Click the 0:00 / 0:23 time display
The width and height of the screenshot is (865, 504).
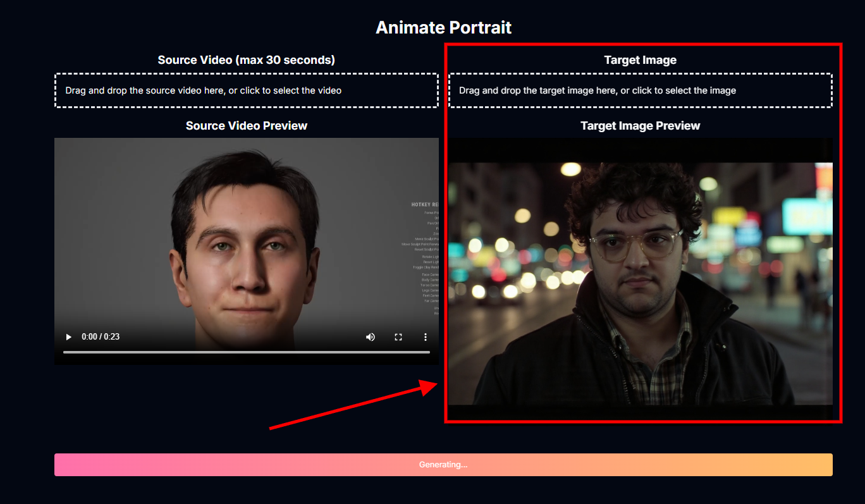click(x=101, y=337)
